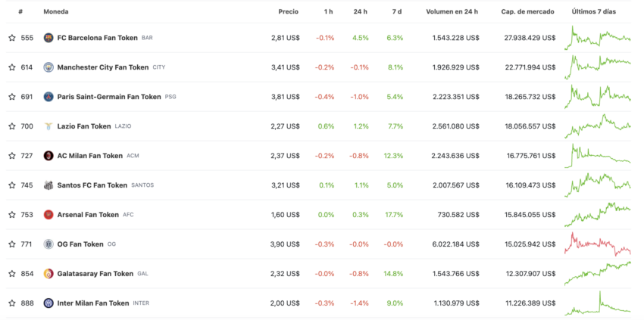Sort by the Precio column header
The width and height of the screenshot is (644, 320).
click(289, 12)
